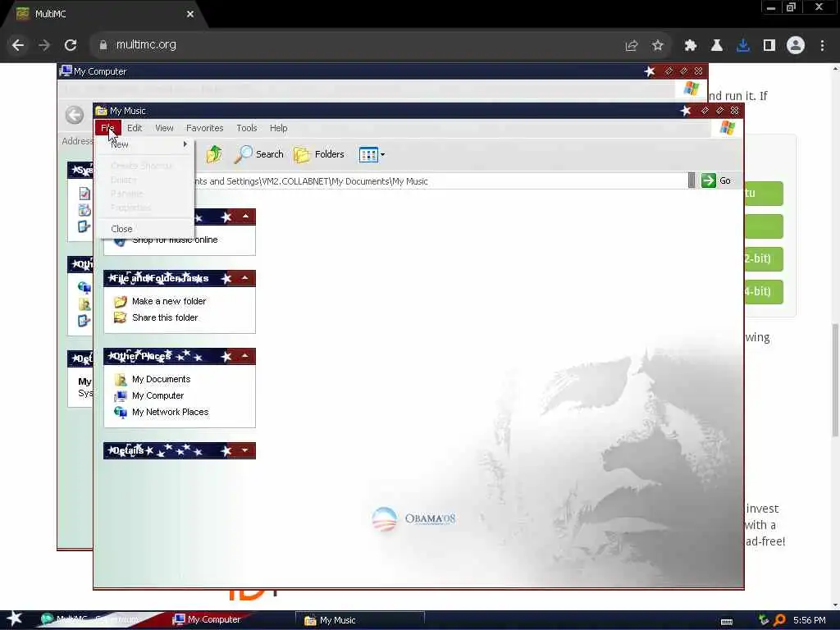
Task: Open the View menu in My Music
Action: pos(164,128)
